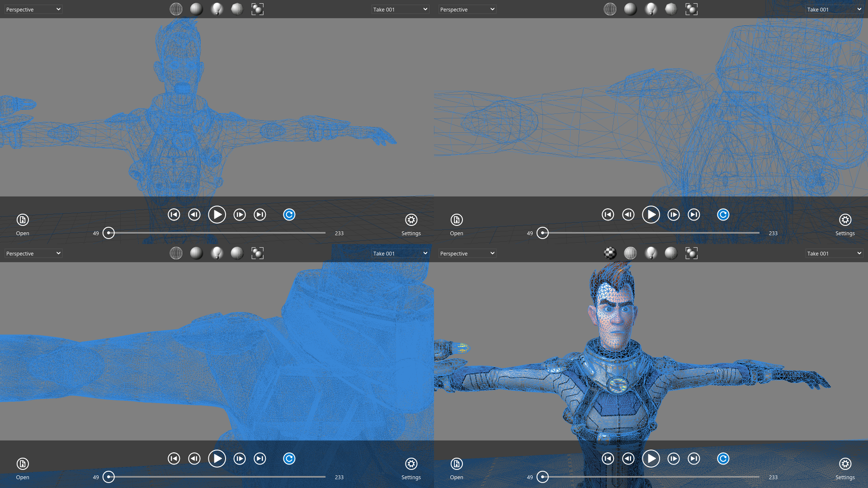This screenshot has height=488, width=868.
Task: Click the lighting bulb icon in top-right viewport
Action: pos(651,9)
